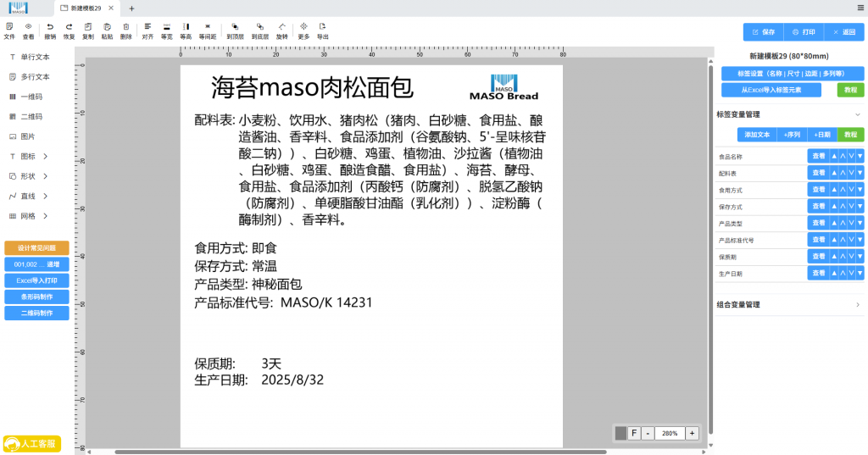Apply 等宽 equal width tool

167,31
